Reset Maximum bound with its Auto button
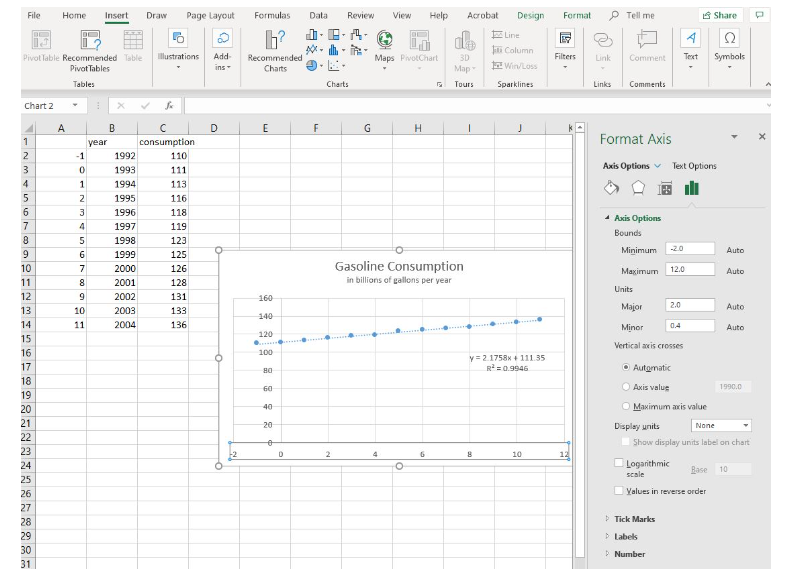Screen dimensions: 788x578 point(735,271)
